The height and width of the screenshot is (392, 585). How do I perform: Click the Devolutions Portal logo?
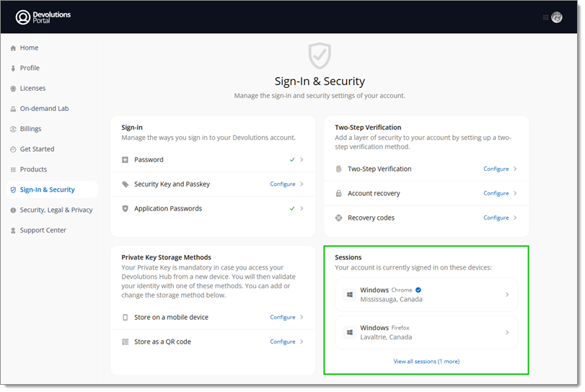pyautogui.click(x=43, y=17)
